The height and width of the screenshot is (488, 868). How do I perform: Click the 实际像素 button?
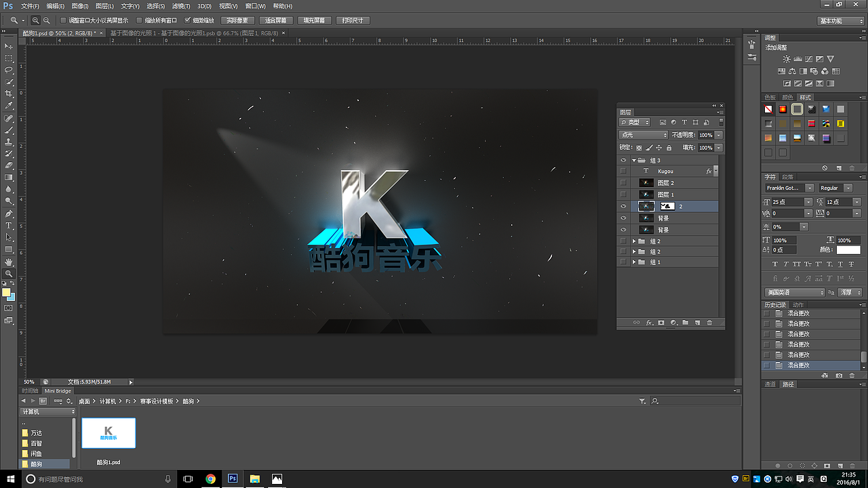[237, 20]
